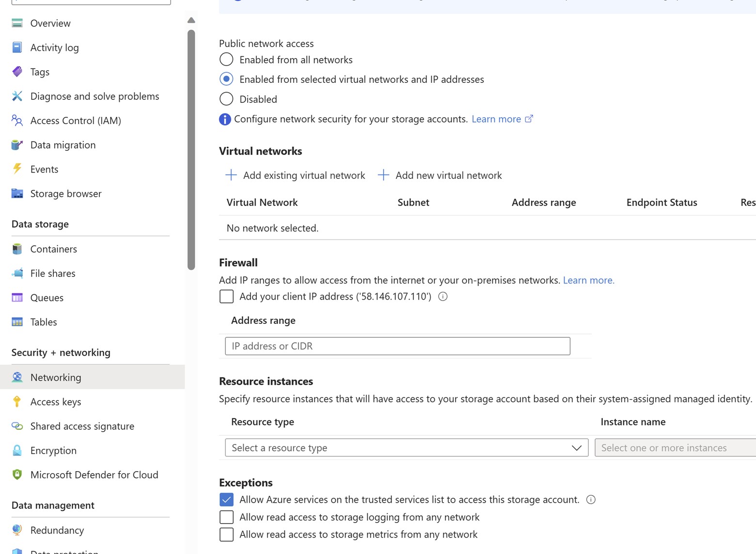Check 'Add your client IP address' box
Viewport: 756px width, 554px height.
[226, 296]
